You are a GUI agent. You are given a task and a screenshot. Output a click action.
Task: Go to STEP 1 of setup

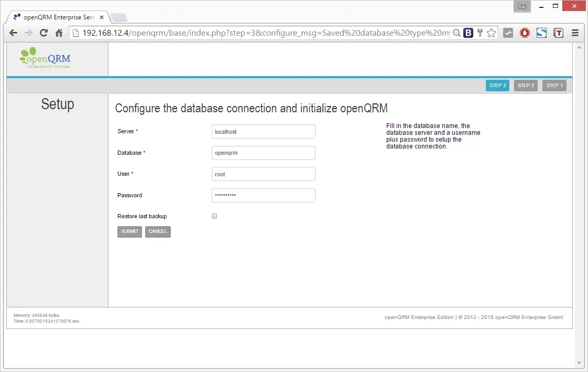(554, 86)
